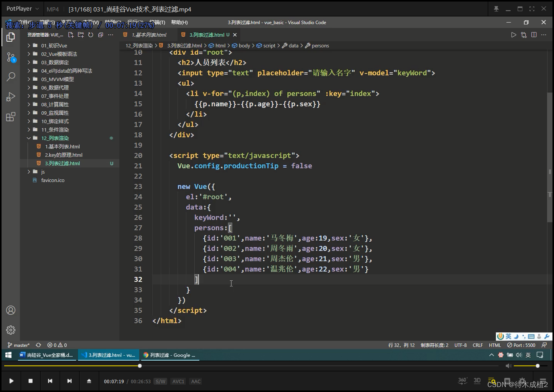Viewport: 554px width, 392px height.
Task: Mute PotPlayer volume speaker icon
Action: 508,366
